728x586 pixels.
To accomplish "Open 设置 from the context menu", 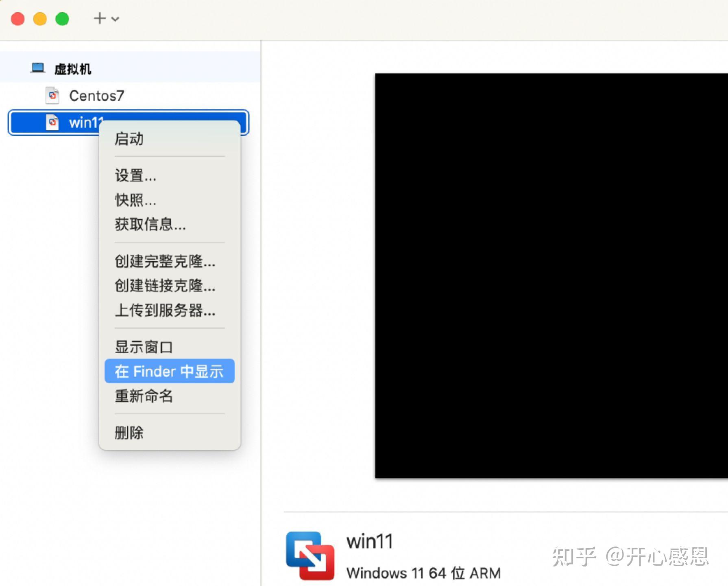I will point(134,176).
